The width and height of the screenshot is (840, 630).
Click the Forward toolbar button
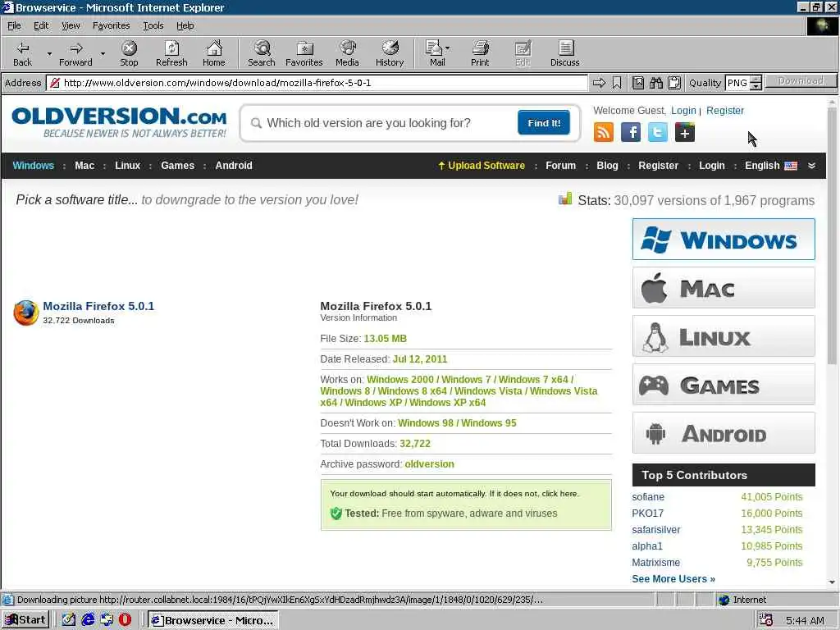[75, 53]
